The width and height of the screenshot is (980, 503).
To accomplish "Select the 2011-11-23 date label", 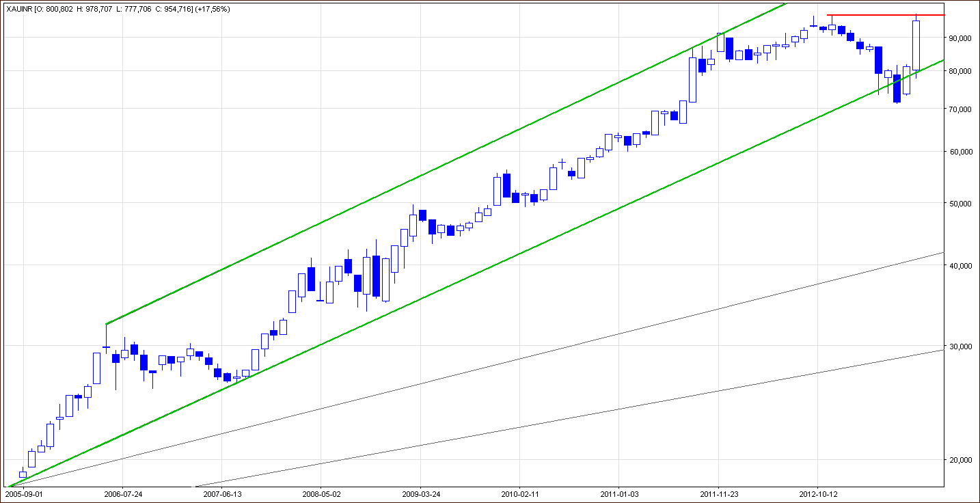I will 718,493.
